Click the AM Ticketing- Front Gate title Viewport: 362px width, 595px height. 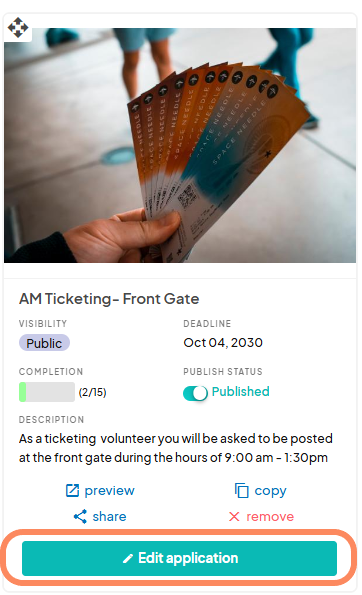[109, 299]
